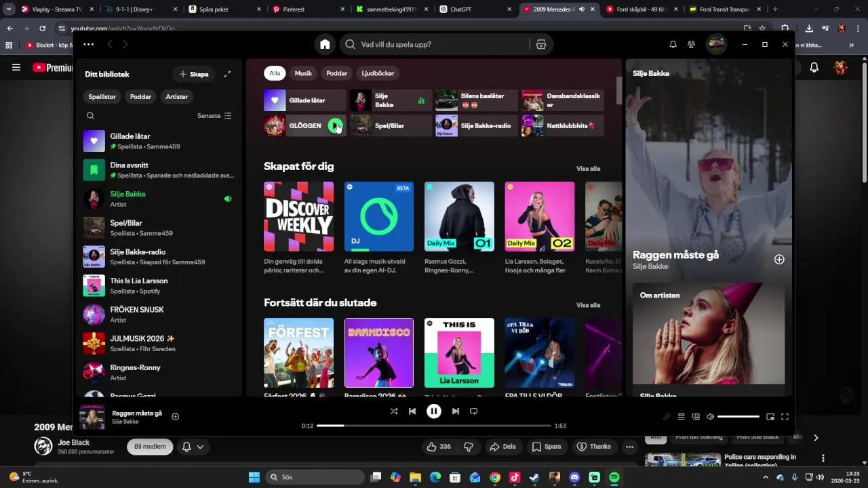Open the Senaste sort order dropdown
The image size is (868, 488).
(x=214, y=116)
